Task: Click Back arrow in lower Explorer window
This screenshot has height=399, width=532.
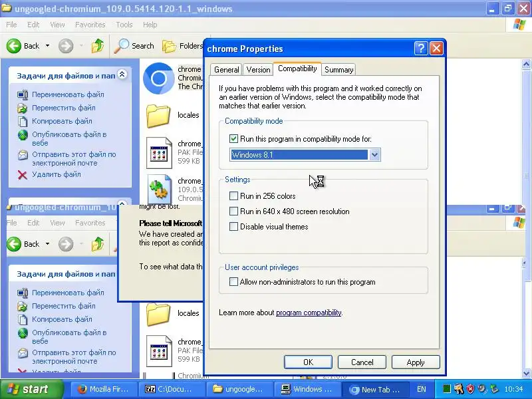Action: 14,244
